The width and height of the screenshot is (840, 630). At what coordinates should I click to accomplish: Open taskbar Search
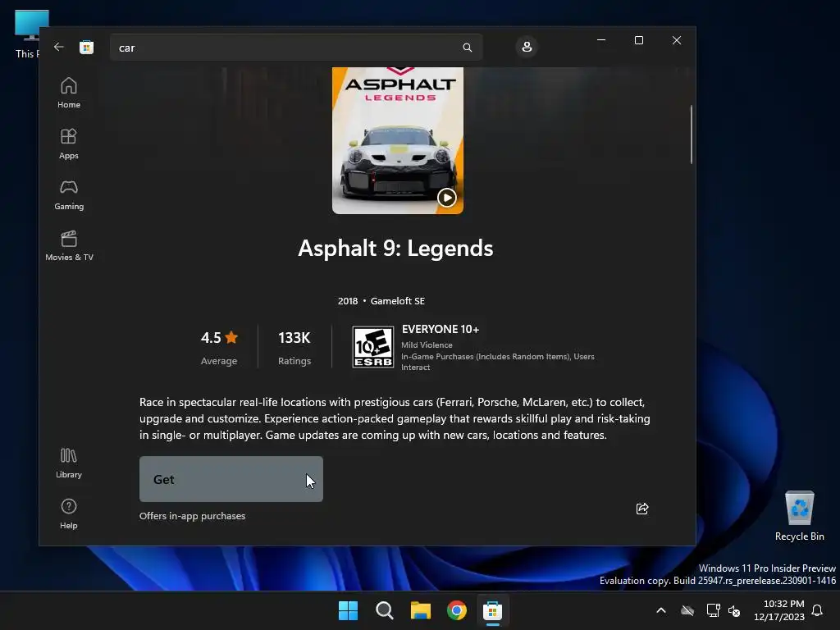(384, 610)
